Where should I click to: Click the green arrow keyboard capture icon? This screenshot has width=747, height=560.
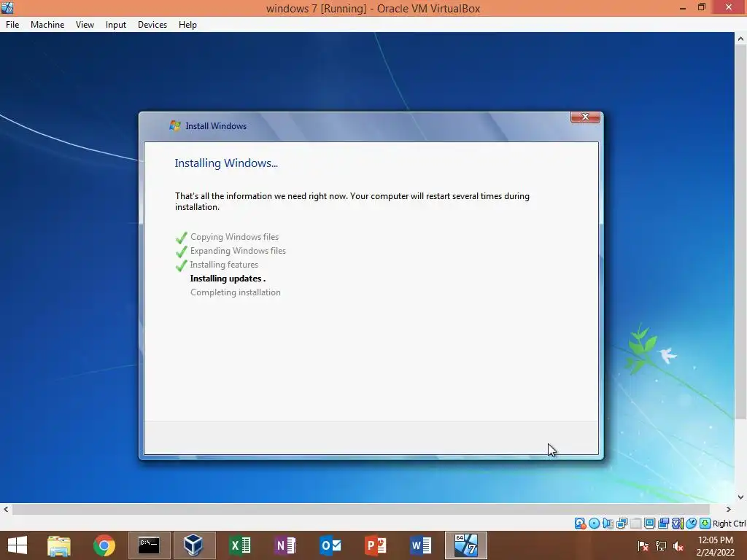705,524
